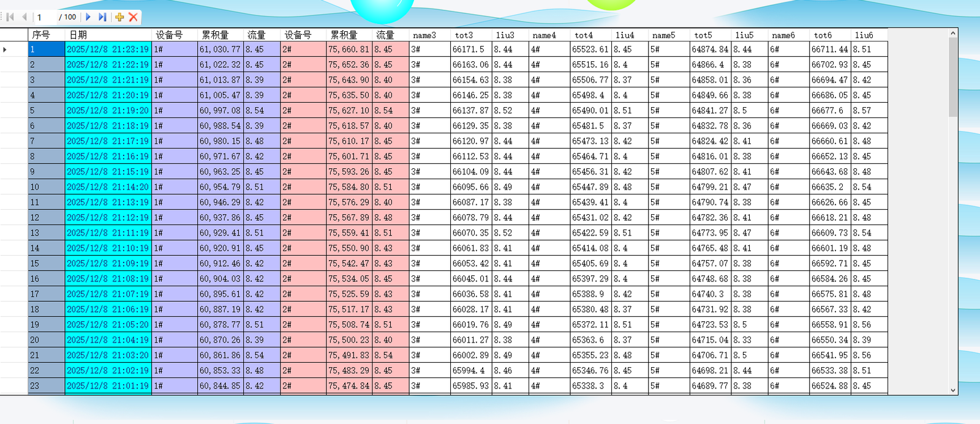Image resolution: width=980 pixels, height=424 pixels.
Task: Click the vertical scrollbar down arrow
Action: point(953,390)
